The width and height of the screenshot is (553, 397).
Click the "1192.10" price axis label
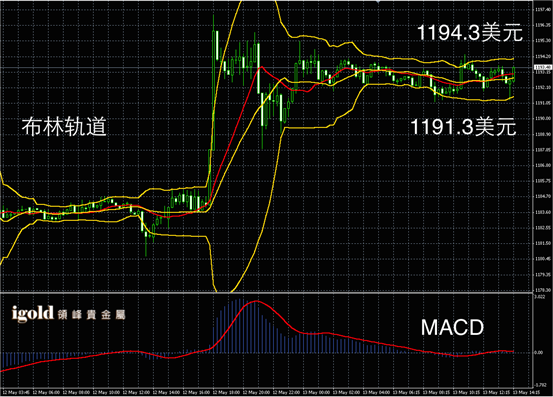[542, 87]
